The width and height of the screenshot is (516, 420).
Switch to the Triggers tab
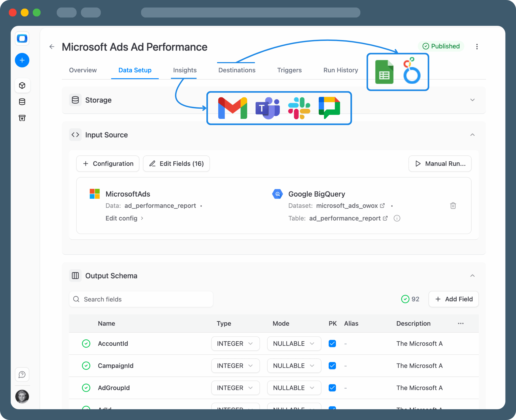tap(289, 70)
